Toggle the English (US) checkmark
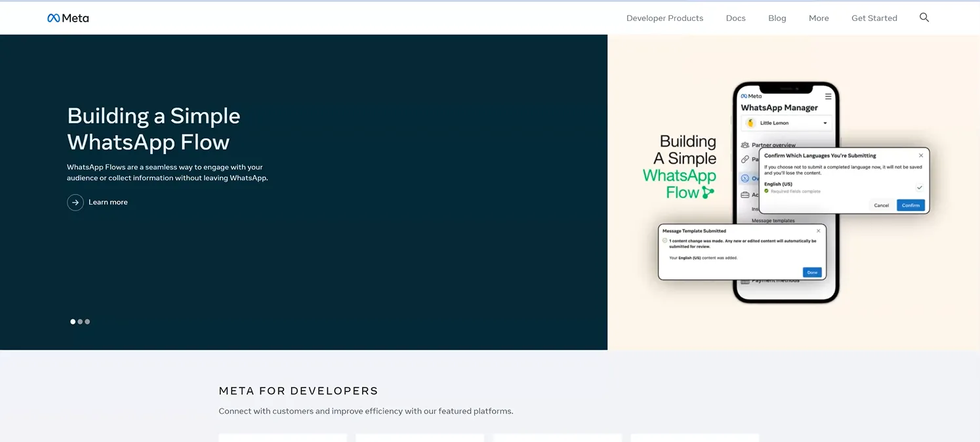This screenshot has height=442, width=980. (919, 188)
